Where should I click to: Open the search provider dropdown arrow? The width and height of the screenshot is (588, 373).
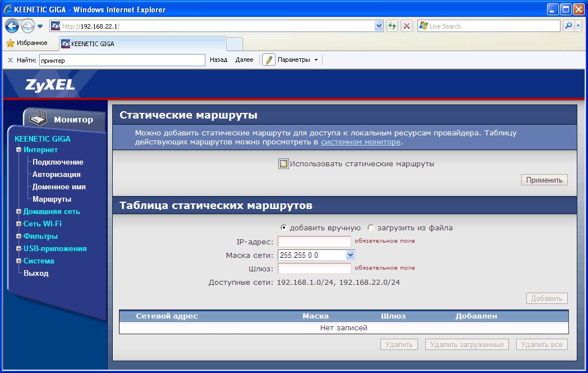(578, 26)
